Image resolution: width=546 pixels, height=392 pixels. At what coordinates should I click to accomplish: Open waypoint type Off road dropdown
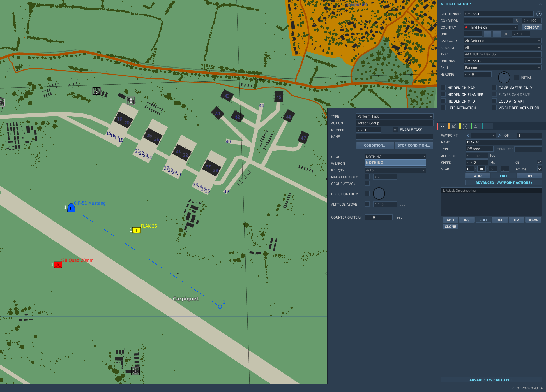click(x=479, y=149)
